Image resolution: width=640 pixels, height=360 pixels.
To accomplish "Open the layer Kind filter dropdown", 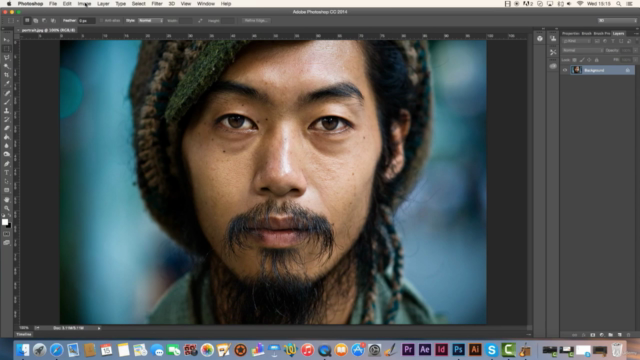I will pyautogui.click(x=577, y=41).
